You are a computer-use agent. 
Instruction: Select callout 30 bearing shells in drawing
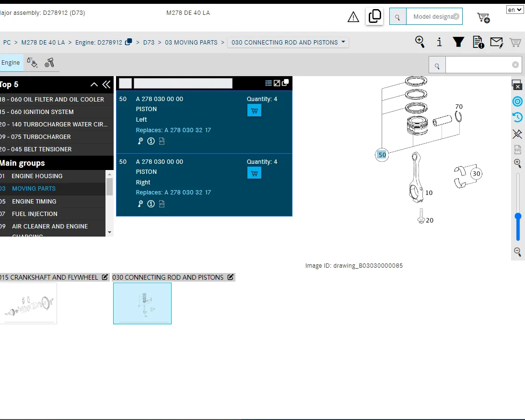click(476, 173)
